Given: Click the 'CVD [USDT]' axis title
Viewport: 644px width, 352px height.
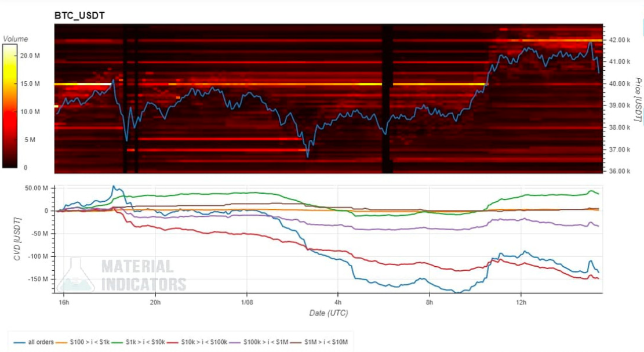Looking at the screenshot, I should tap(17, 239).
